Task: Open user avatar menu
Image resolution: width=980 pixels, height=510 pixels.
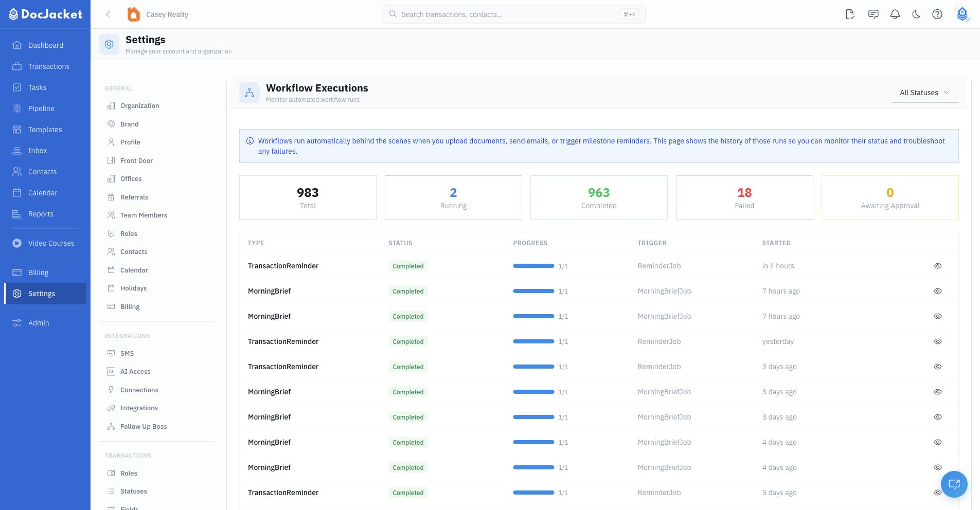Action: pyautogui.click(x=962, y=14)
